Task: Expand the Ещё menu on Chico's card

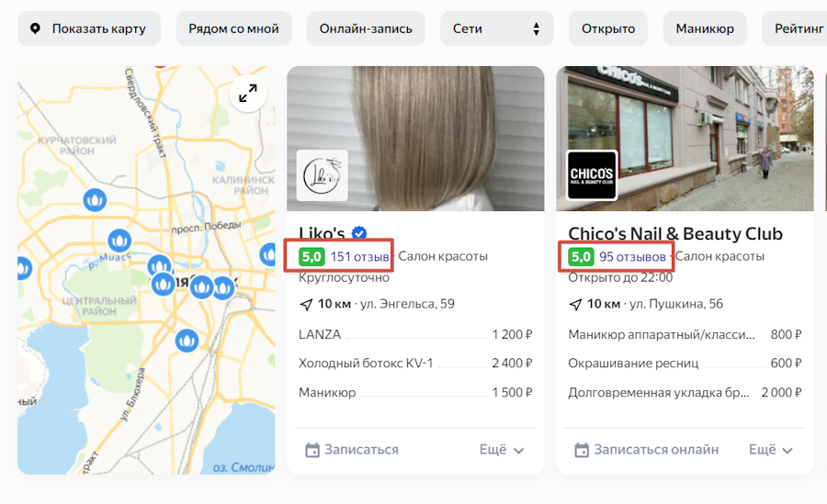Action: pos(771,450)
